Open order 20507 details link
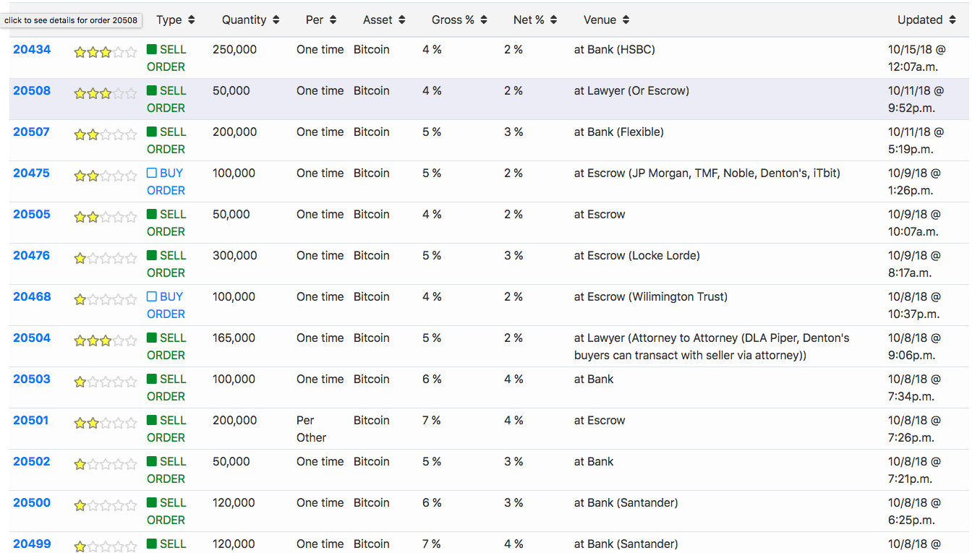The image size is (980, 553). pos(32,132)
